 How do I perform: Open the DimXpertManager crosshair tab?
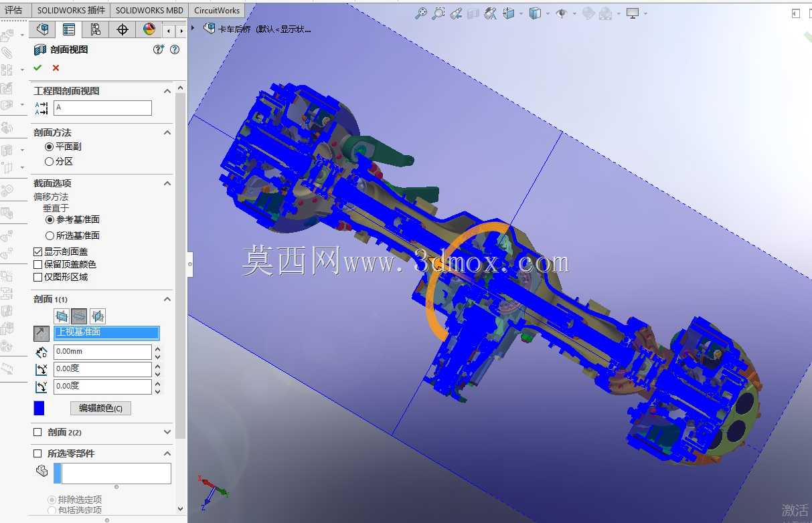coord(123,29)
